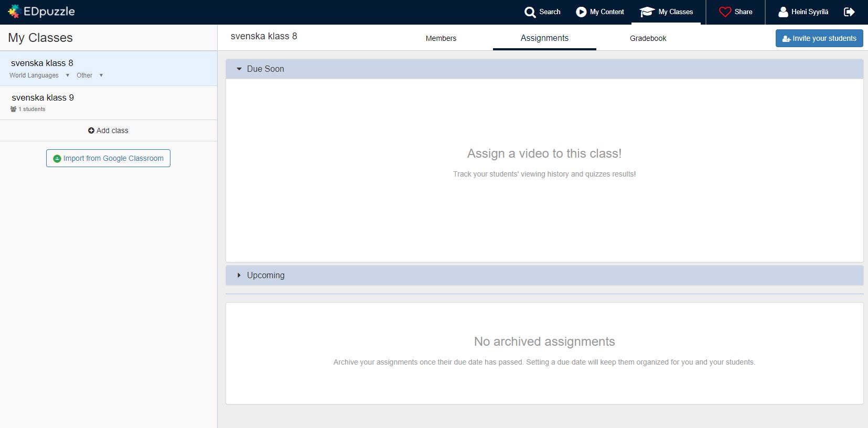Image resolution: width=868 pixels, height=428 pixels.
Task: Open Heini Syyrilä account name
Action: point(810,12)
